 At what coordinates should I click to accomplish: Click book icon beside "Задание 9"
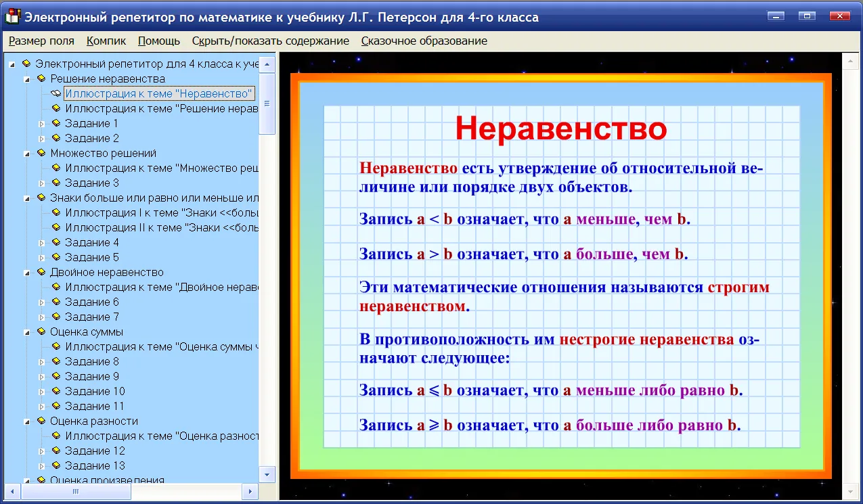57,376
